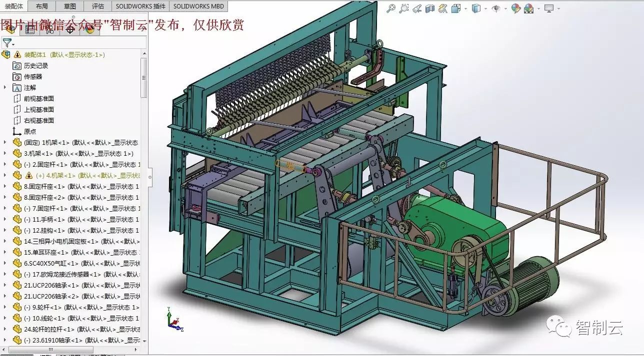Click the warning icon beside 装配体1
This screenshot has width=644, height=356.
pyautogui.click(x=17, y=54)
